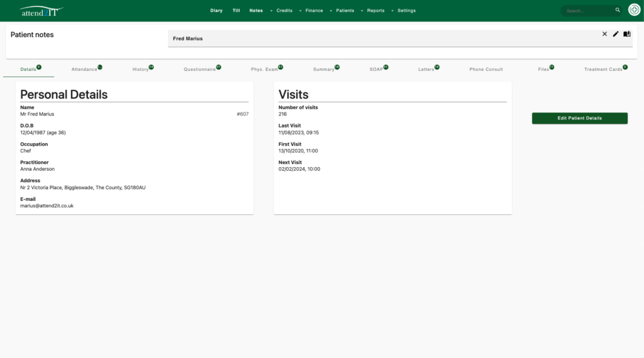644x358 pixels.
Task: Select the Details tab
Action: [28, 69]
